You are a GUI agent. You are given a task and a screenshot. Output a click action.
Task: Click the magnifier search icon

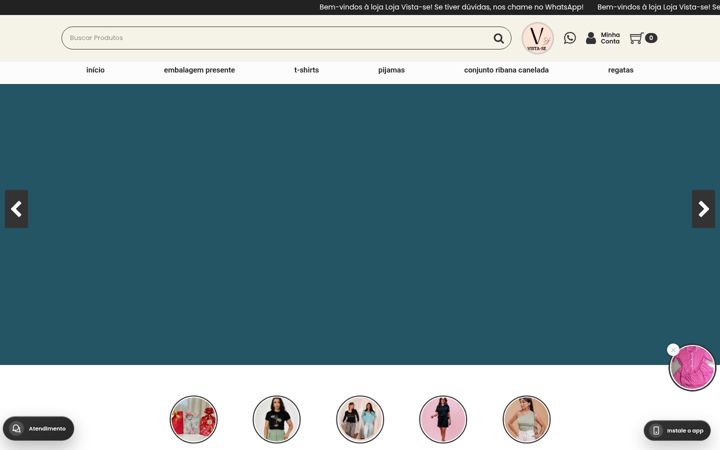[498, 38]
